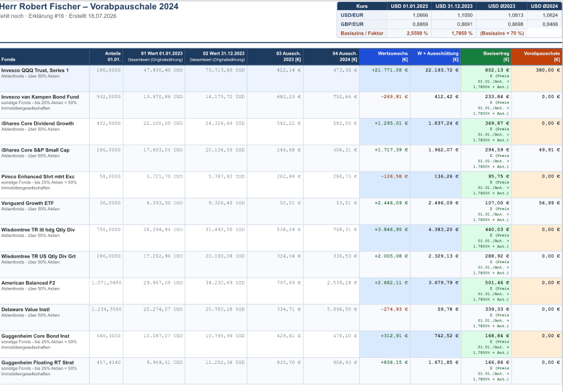Viewport: 563px width, 392px height.
Task: Click the W + Ausschüttung column header
Action: point(435,57)
